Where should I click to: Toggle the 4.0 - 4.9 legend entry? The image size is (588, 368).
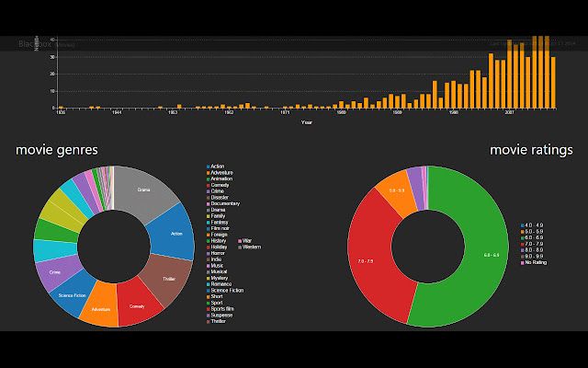pos(532,225)
